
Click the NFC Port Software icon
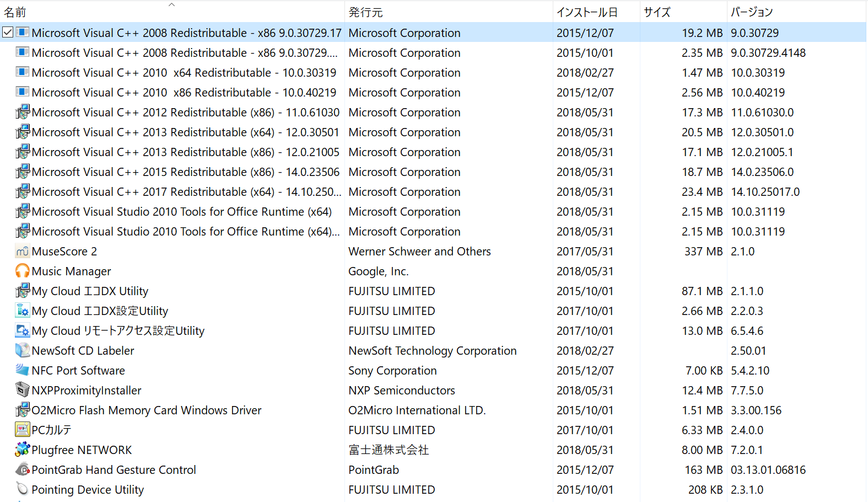point(22,371)
